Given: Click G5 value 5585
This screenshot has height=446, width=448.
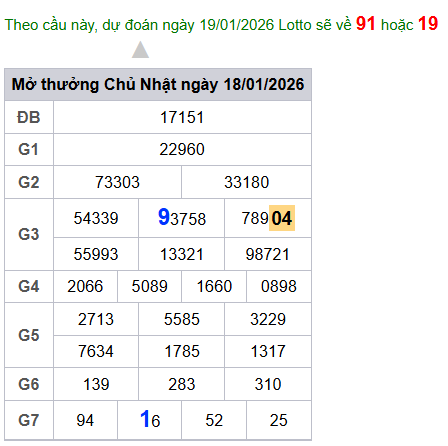Looking at the screenshot, I should click(182, 319).
